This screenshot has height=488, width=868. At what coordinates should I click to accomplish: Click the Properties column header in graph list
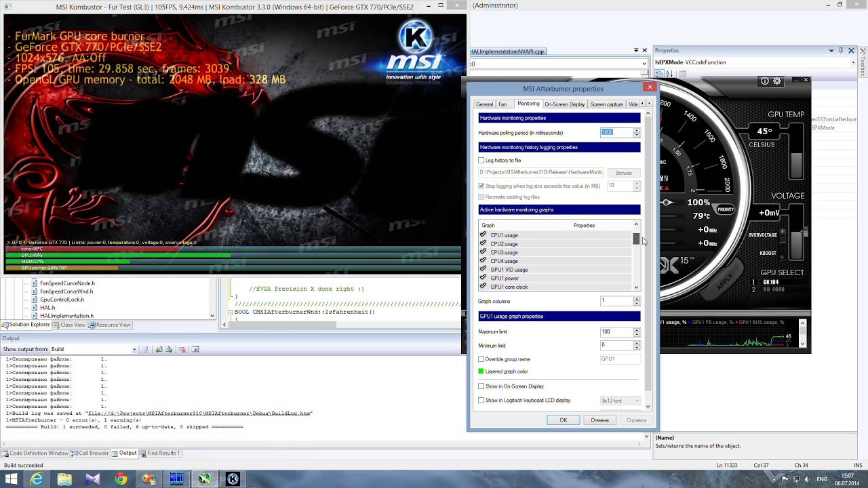[x=584, y=225]
